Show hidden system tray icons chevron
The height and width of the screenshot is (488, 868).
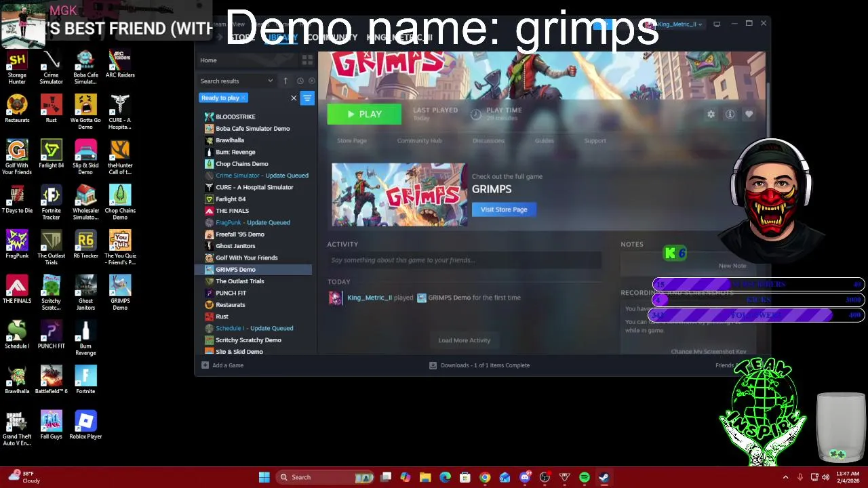coord(785,477)
